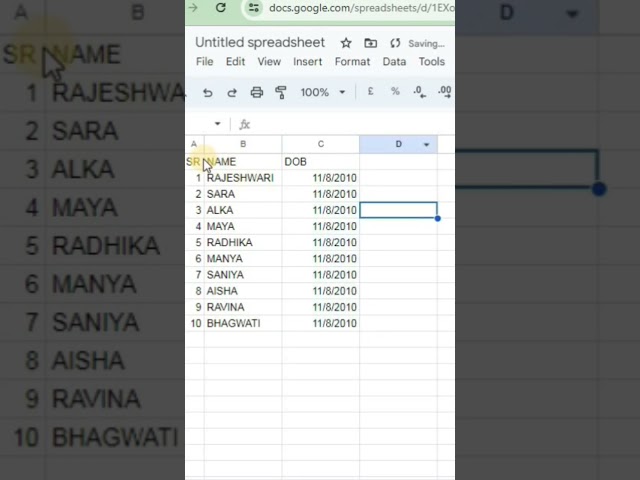640x480 pixels.
Task: Select the SANIYA cell
Action: coord(243,275)
